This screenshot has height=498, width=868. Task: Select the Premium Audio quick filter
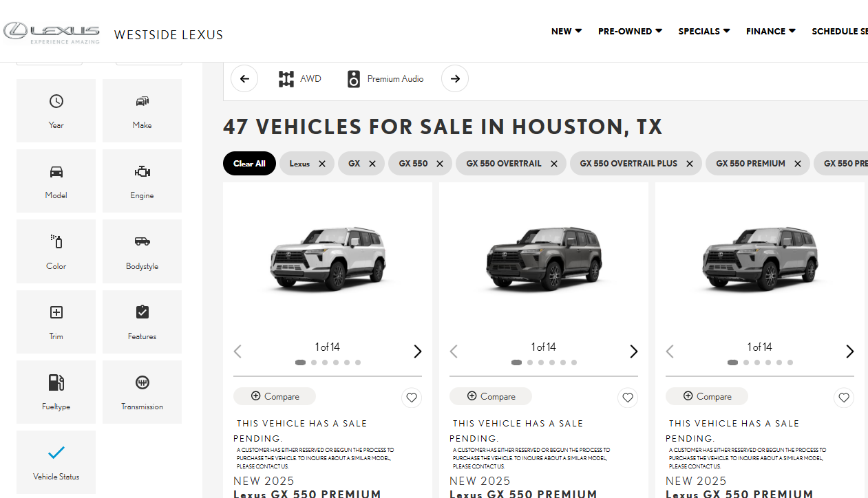[x=385, y=79]
